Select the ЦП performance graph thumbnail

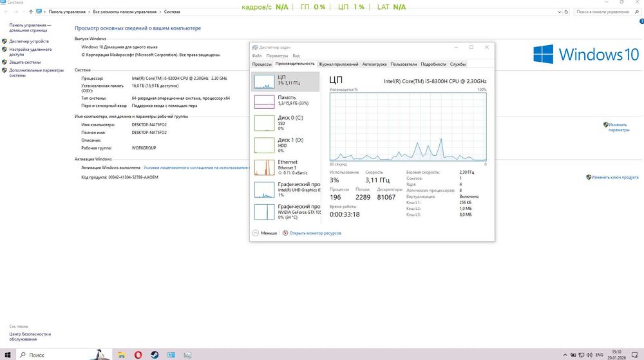click(x=264, y=82)
